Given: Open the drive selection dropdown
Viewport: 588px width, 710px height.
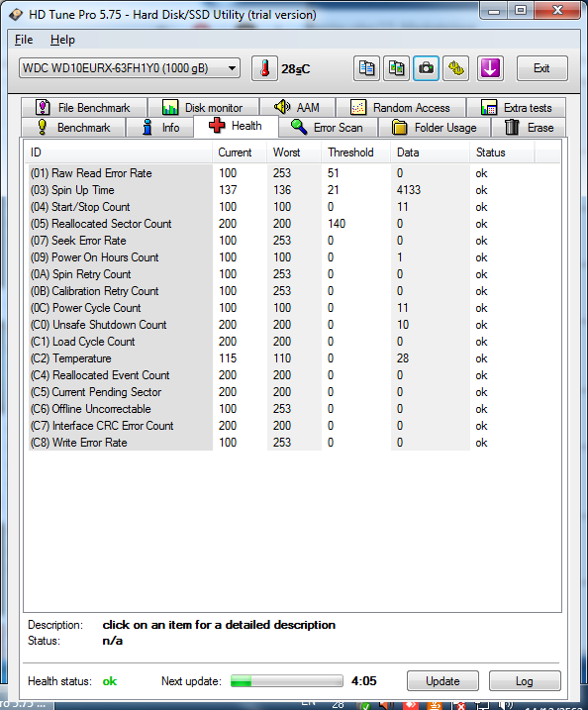Looking at the screenshot, I should point(130,68).
